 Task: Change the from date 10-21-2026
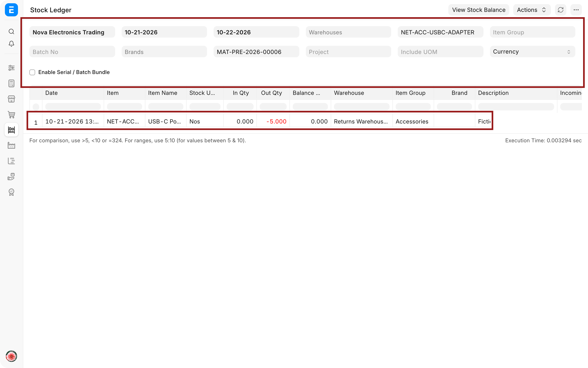(164, 32)
